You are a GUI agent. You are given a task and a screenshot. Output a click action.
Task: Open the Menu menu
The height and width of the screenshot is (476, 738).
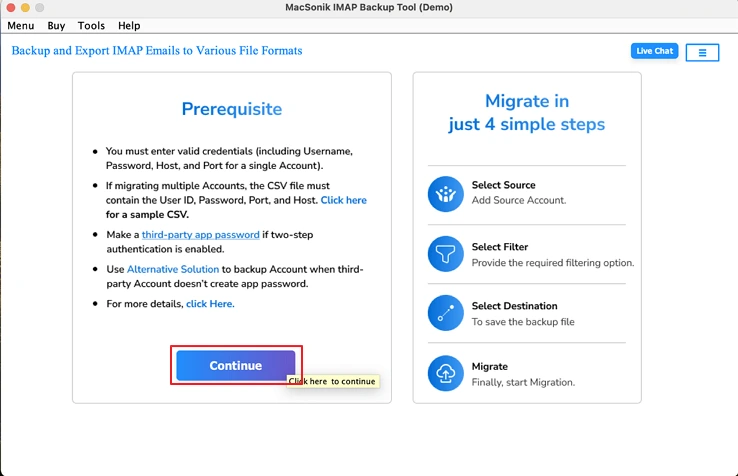click(21, 25)
